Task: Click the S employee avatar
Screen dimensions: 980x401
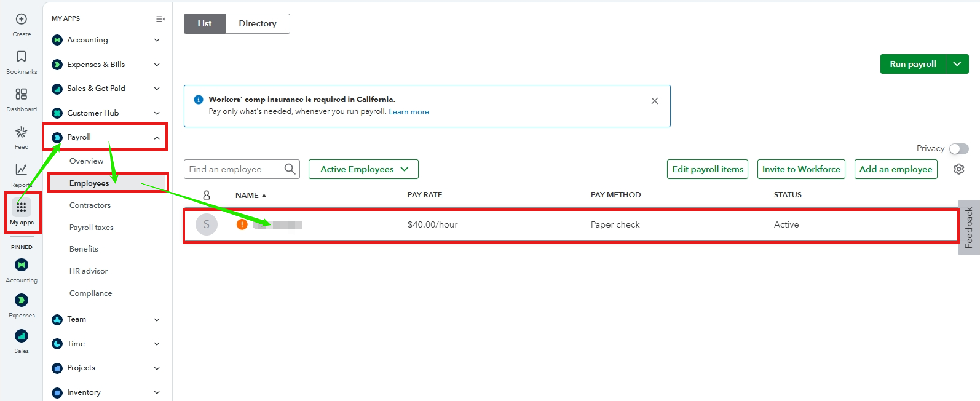Action: tap(207, 224)
